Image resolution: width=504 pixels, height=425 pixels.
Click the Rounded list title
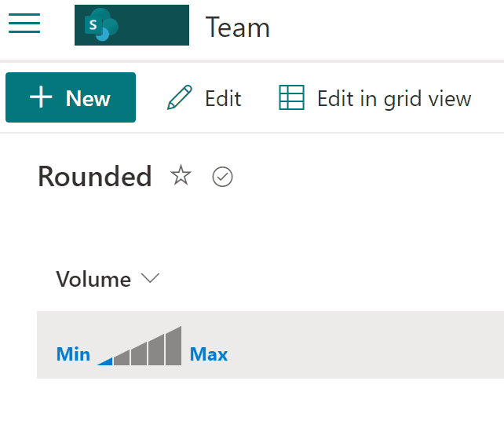pos(95,176)
